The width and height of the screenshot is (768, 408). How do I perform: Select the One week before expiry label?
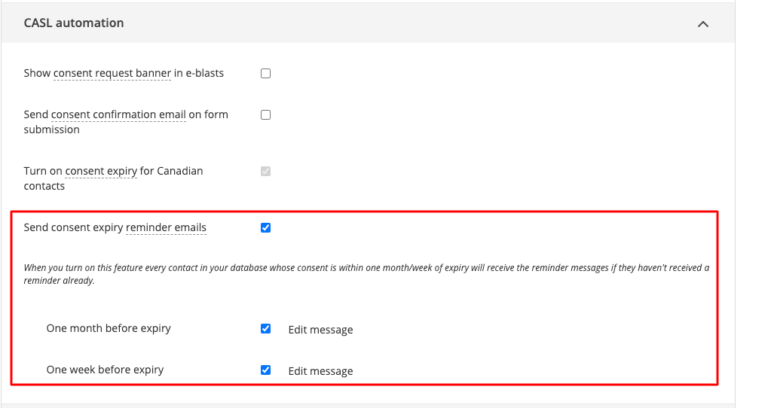point(105,370)
